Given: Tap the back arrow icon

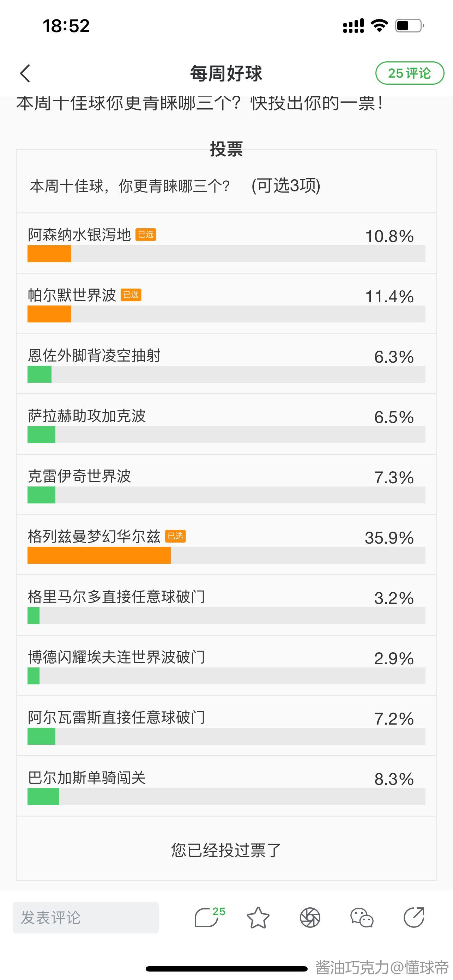Looking at the screenshot, I should point(25,73).
